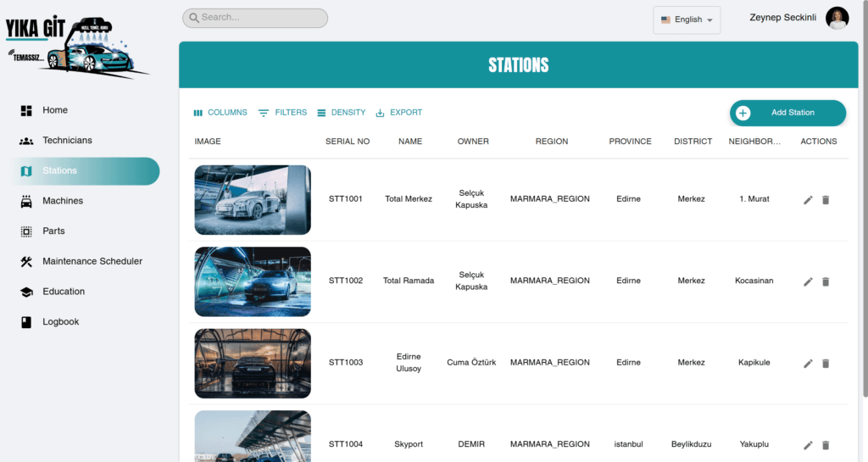
Task: Click the EXPORT toolbar button
Action: [398, 112]
